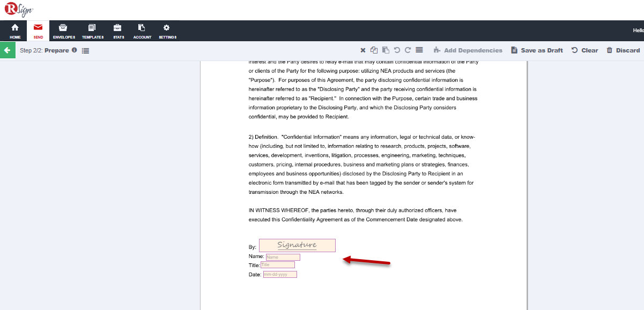Click the green back arrow button
The width and height of the screenshot is (644, 310).
(x=7, y=50)
